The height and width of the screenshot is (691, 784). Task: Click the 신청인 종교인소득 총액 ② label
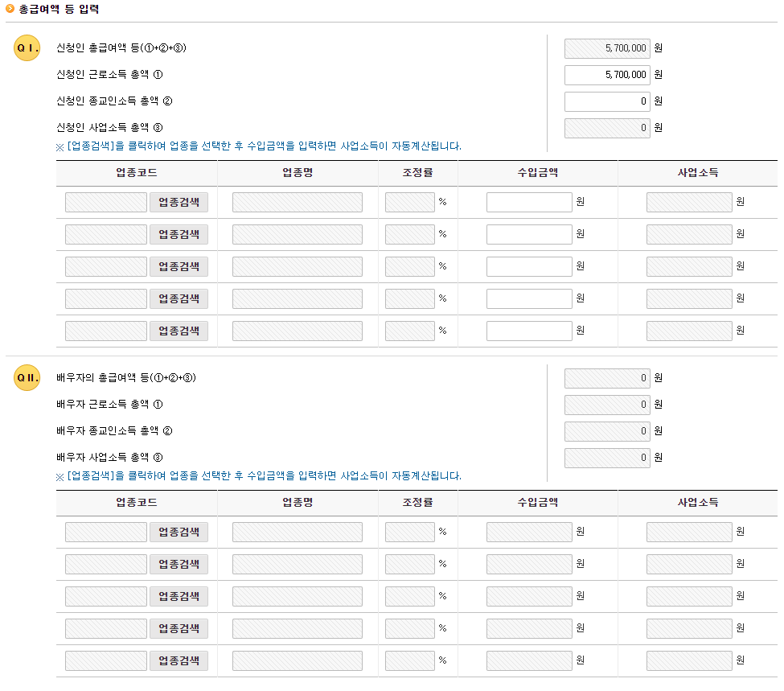(114, 101)
